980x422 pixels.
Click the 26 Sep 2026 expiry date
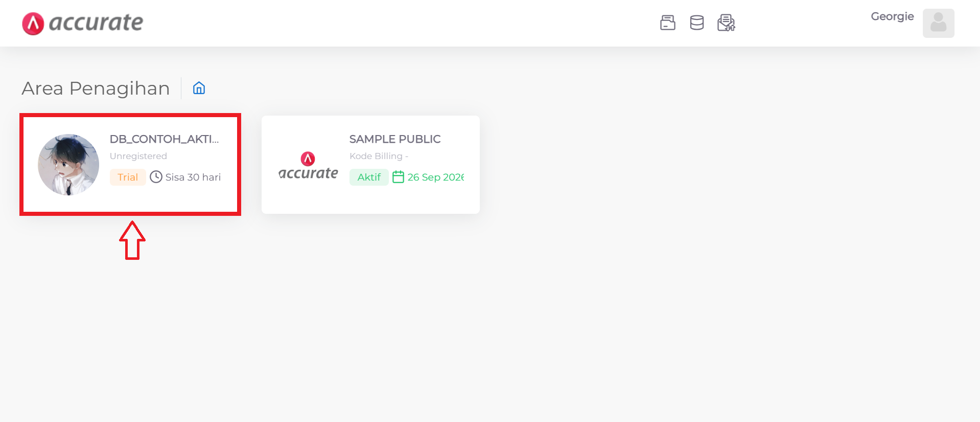point(436,177)
